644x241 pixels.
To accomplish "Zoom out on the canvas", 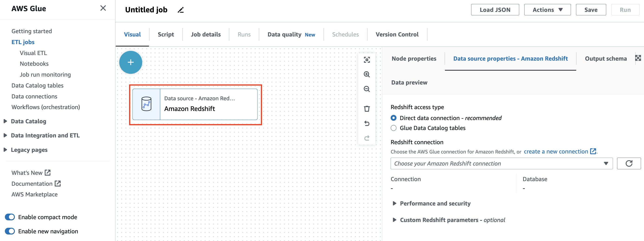I will pyautogui.click(x=367, y=89).
